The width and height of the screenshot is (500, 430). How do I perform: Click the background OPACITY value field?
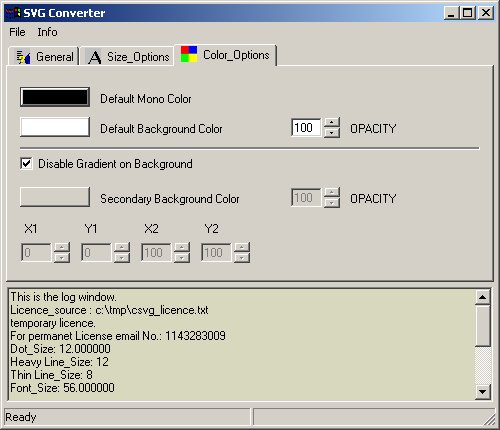point(306,127)
